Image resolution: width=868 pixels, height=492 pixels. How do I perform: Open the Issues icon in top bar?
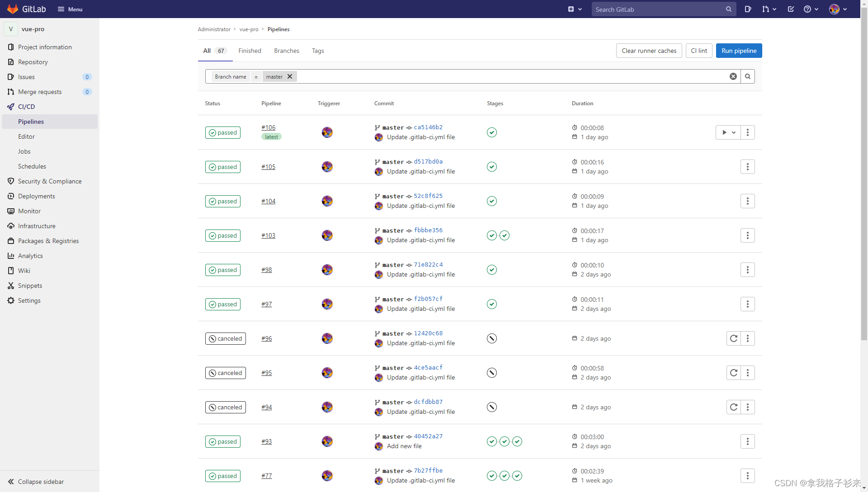[748, 9]
